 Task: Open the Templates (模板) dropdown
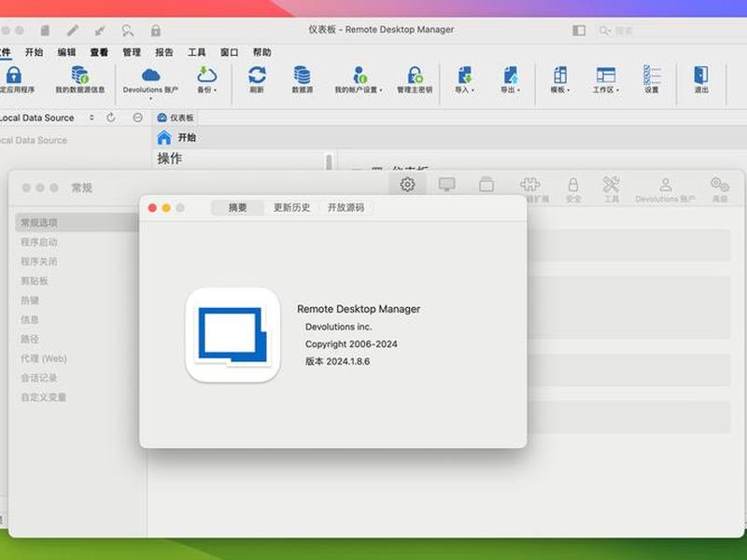[560, 79]
